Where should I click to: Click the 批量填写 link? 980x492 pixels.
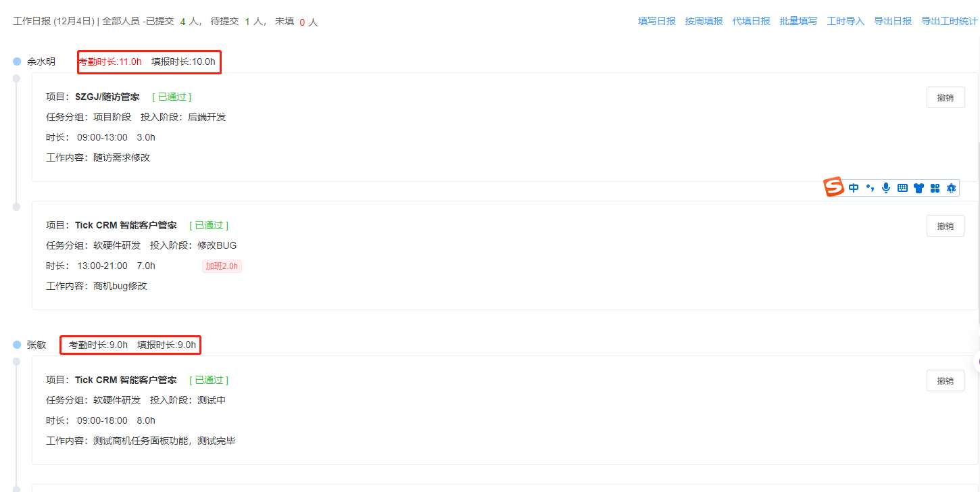799,21
